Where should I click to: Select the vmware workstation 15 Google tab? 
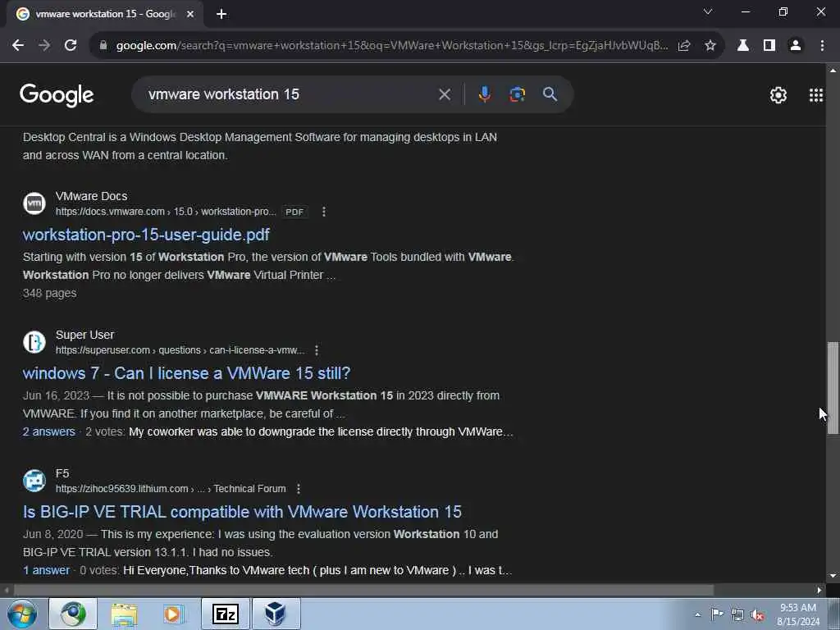click(104, 14)
